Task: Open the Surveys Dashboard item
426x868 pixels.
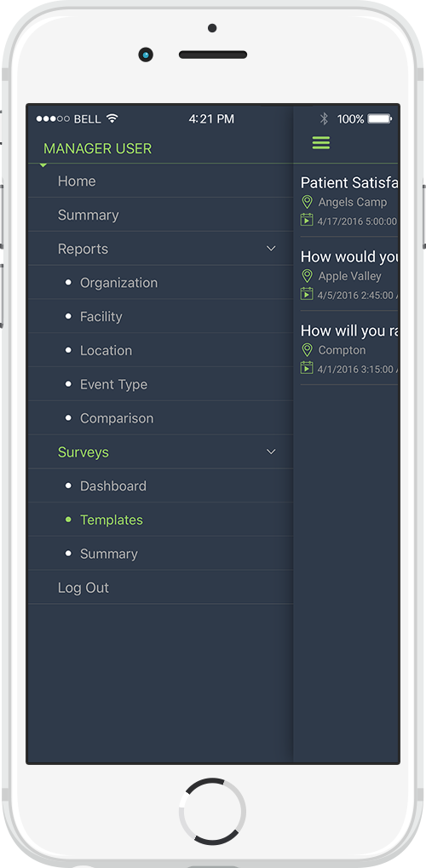Action: click(161, 486)
